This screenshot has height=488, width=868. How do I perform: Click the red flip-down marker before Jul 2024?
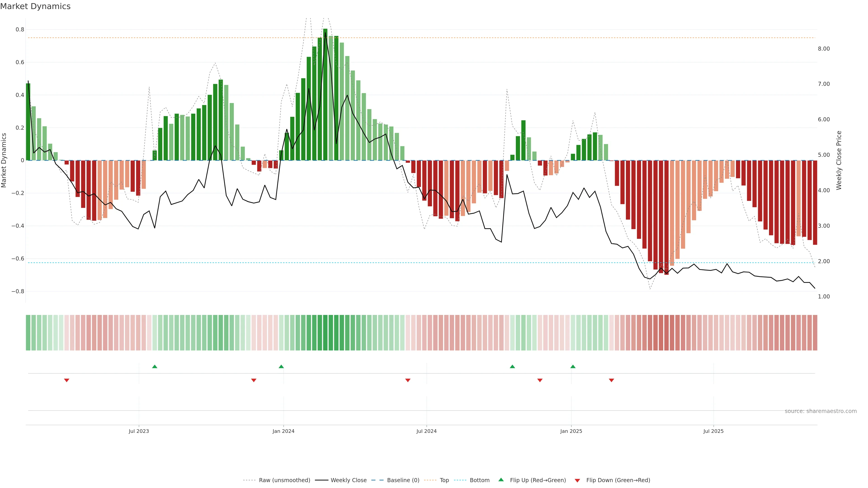coord(408,380)
